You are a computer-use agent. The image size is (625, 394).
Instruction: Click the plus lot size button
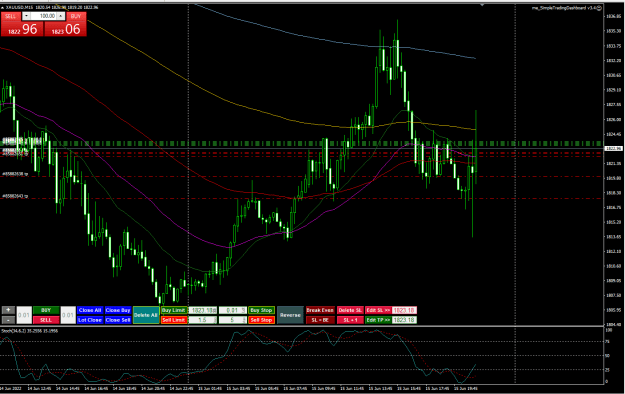point(8,310)
